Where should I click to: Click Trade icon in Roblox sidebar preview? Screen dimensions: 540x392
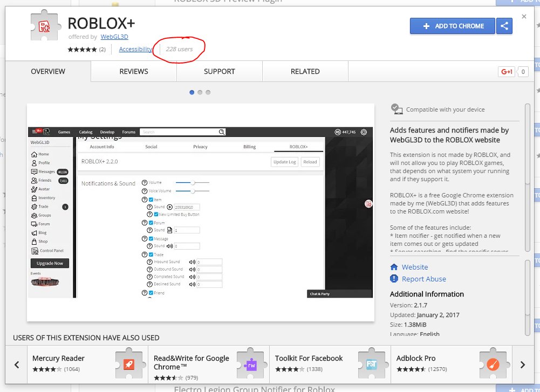34,207
